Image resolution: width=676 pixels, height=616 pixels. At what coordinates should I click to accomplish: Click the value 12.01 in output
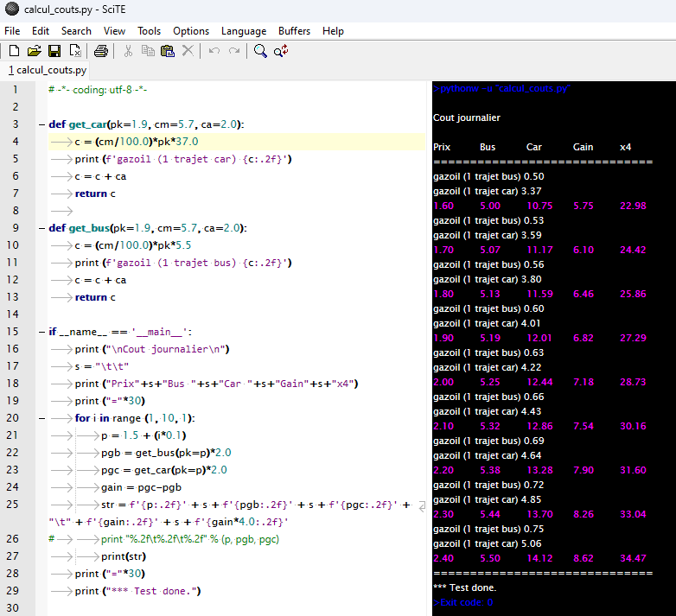539,338
